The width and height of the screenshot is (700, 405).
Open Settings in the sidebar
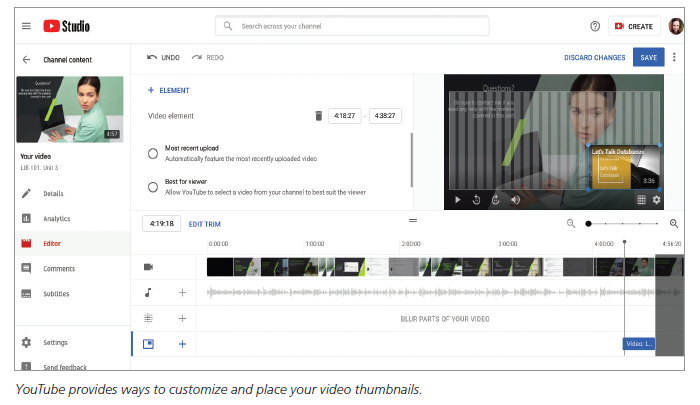pyautogui.click(x=55, y=342)
